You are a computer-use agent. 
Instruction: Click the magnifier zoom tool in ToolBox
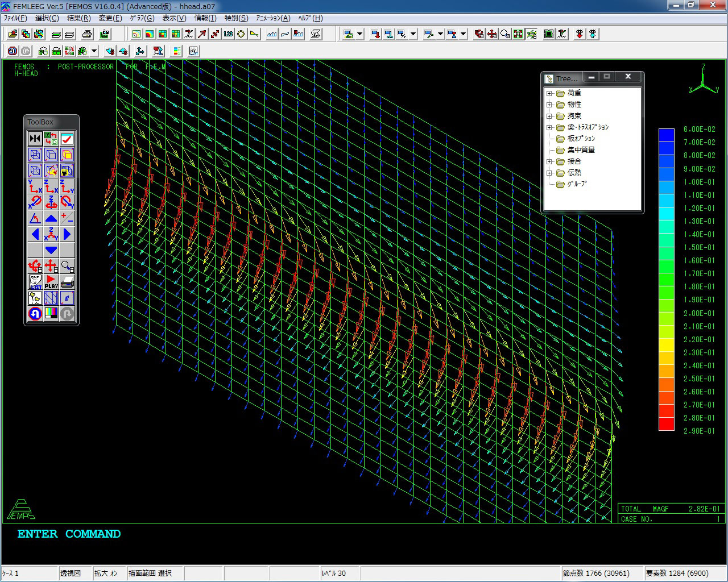click(x=67, y=266)
